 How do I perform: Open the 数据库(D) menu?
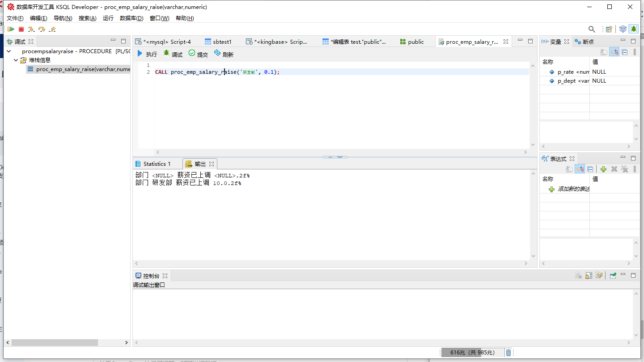131,18
